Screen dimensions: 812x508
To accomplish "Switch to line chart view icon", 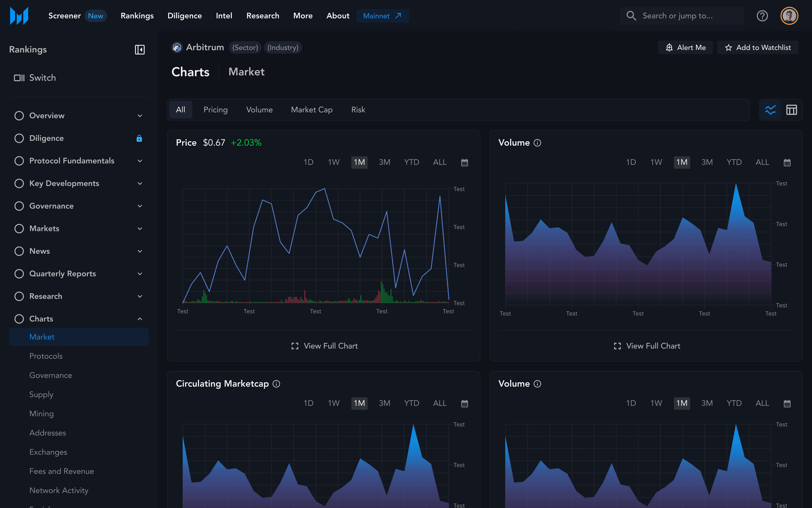I will coord(770,110).
